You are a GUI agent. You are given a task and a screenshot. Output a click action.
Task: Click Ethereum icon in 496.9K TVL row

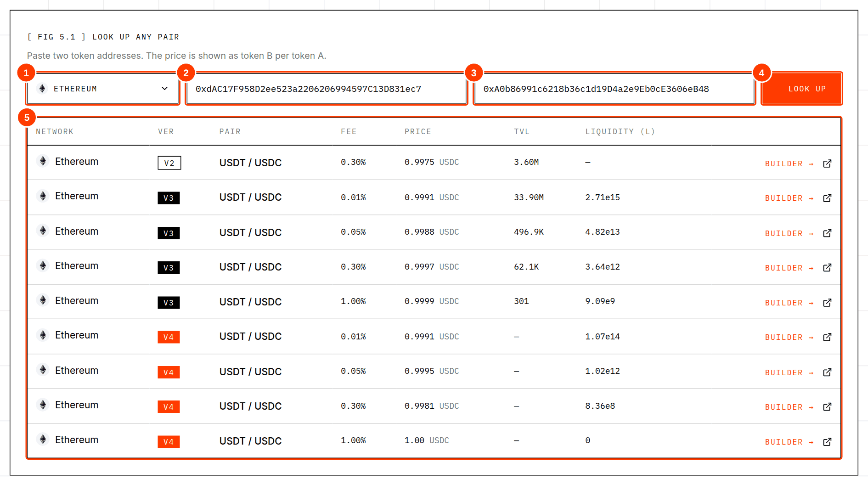tap(43, 231)
